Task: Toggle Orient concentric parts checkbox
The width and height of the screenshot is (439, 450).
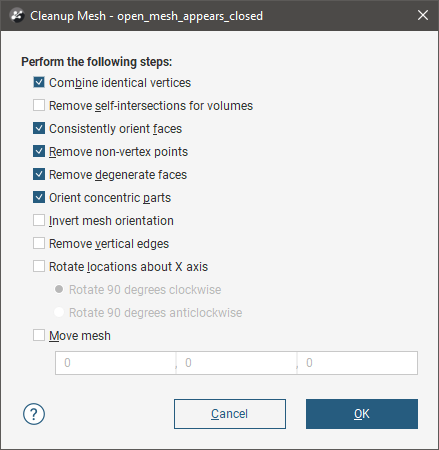Action: tap(39, 197)
